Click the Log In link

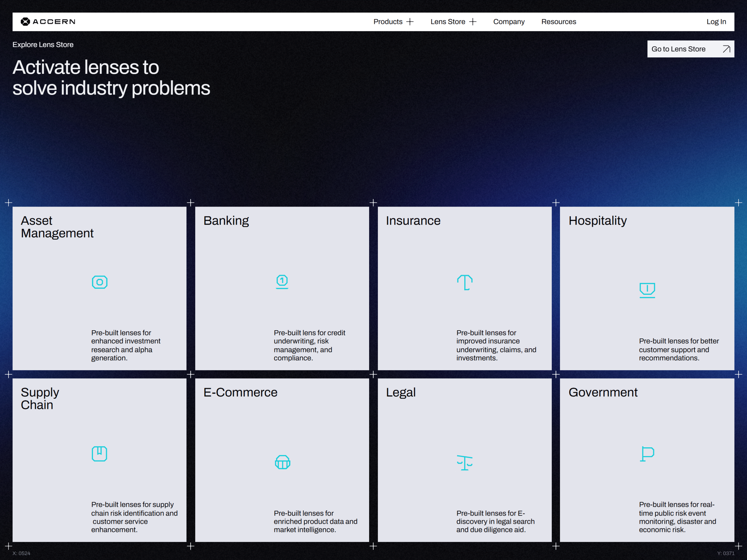(716, 22)
